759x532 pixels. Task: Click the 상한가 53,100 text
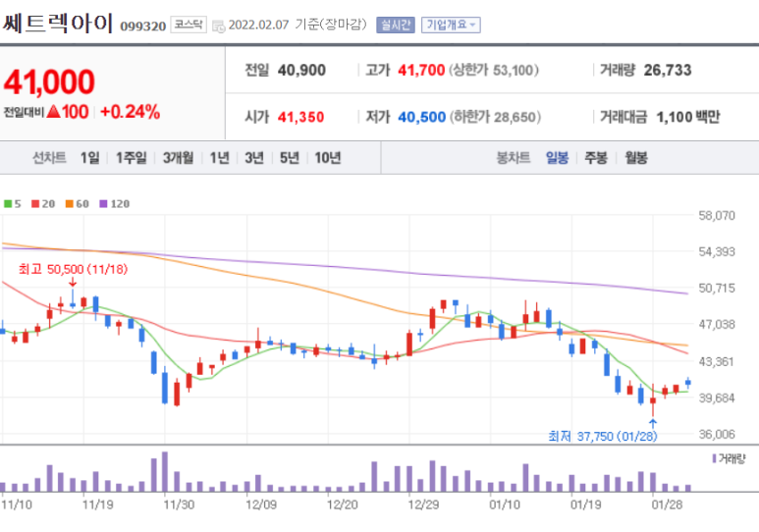pos(494,71)
